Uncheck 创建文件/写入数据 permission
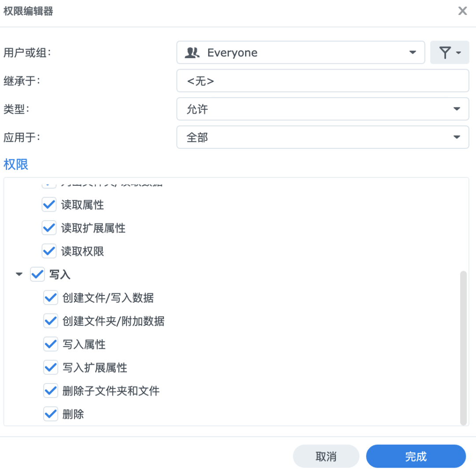Image resolution: width=476 pixels, height=472 pixels. click(x=51, y=298)
